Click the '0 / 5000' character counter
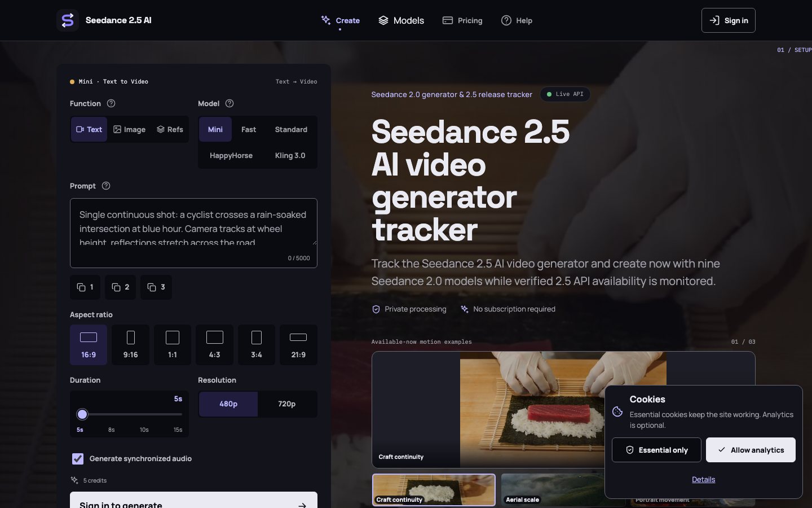812x508 pixels. (x=299, y=258)
